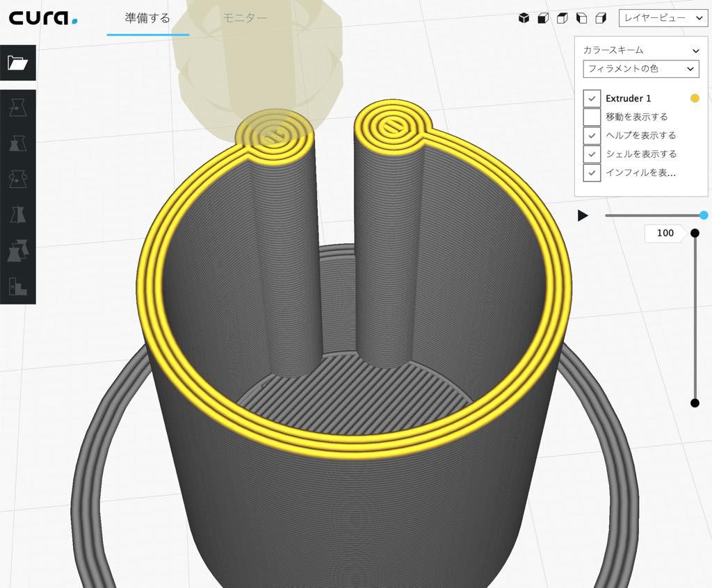Select the Rotate tool in sidebar
Image resolution: width=712 pixels, height=588 pixels.
click(17, 179)
